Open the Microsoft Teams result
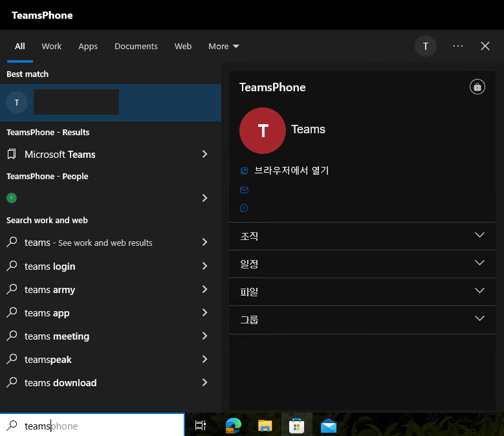This screenshot has height=436, width=504. (x=111, y=154)
